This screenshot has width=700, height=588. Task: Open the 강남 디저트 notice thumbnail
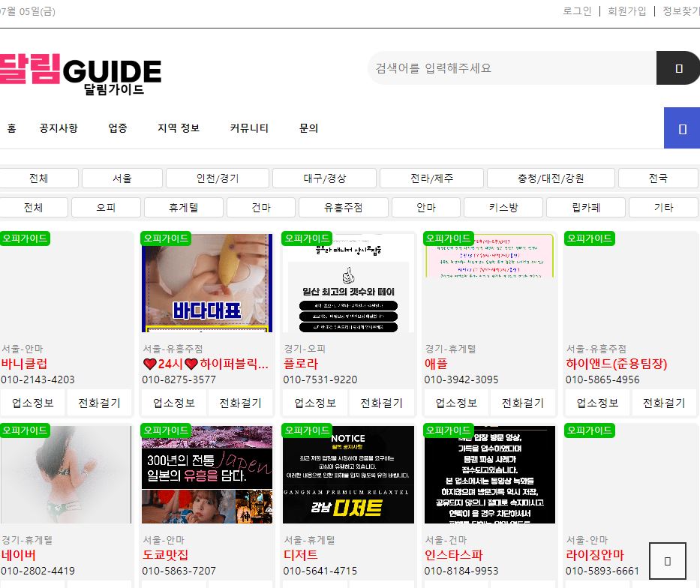[x=348, y=474]
